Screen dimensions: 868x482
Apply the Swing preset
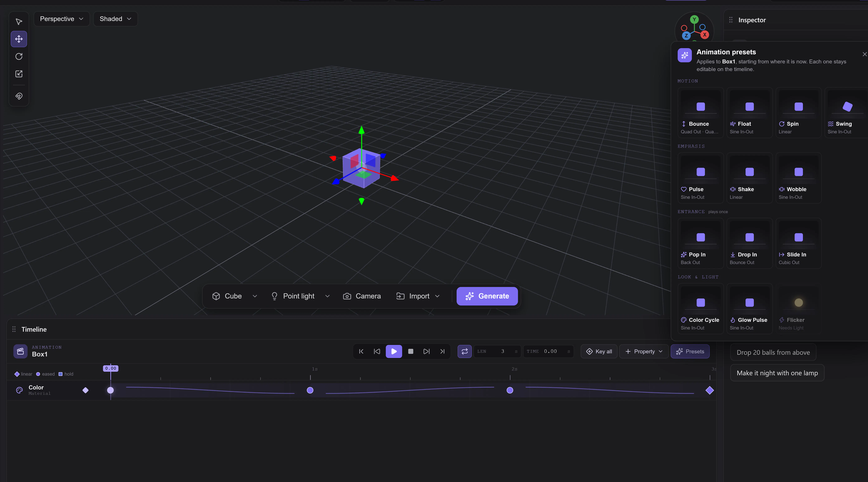point(847,113)
